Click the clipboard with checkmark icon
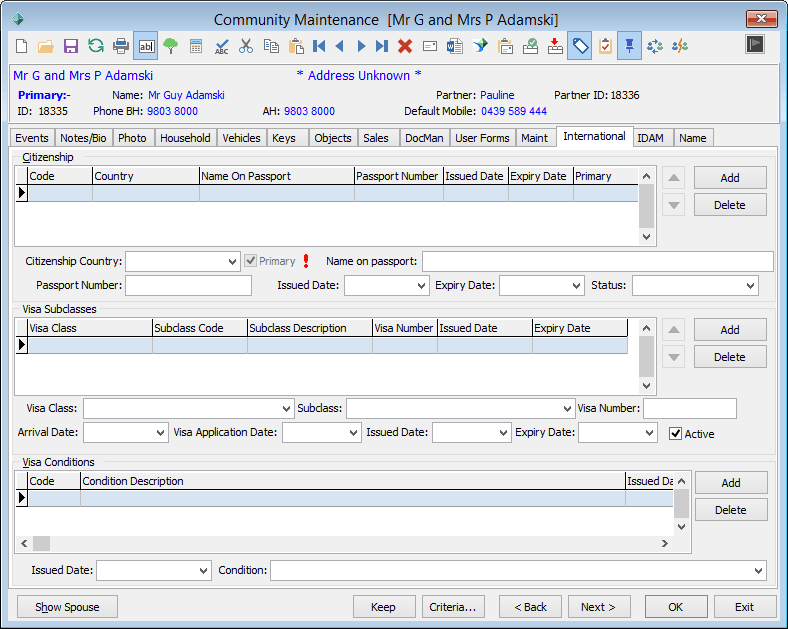The height and width of the screenshot is (629, 788). click(605, 46)
